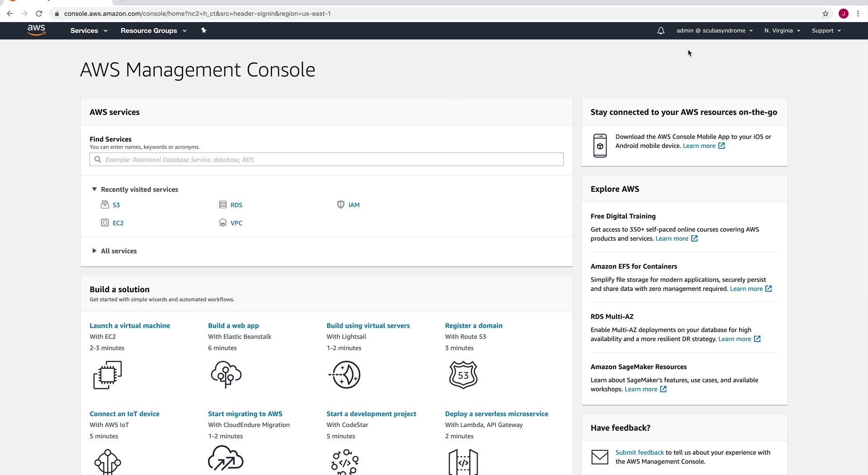Click the AWS logo home icon
This screenshot has height=475, width=868.
tap(36, 30)
